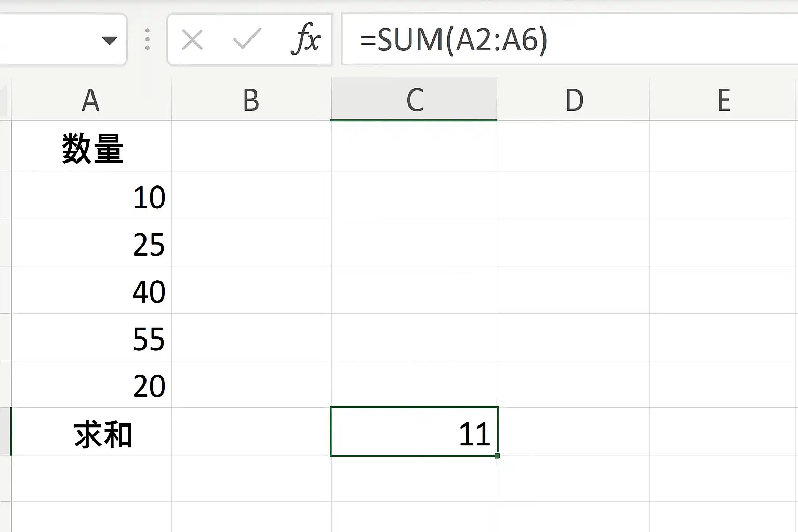This screenshot has height=532, width=798.
Task: Select column D header
Action: (574, 100)
